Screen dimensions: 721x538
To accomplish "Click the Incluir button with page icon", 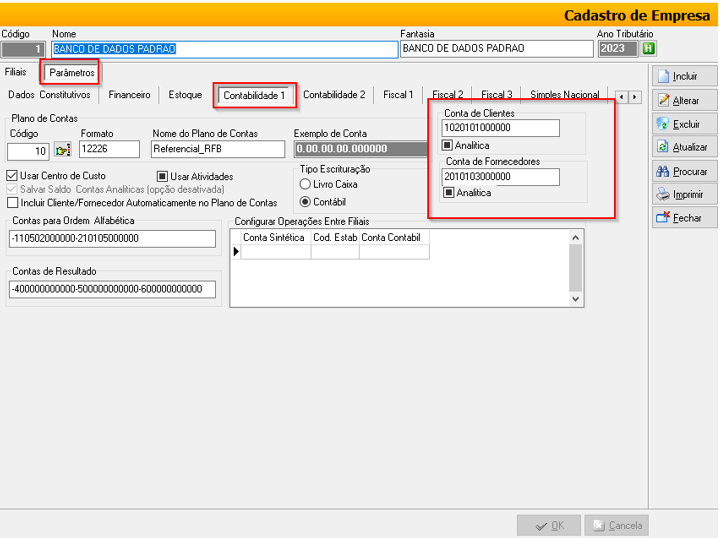I will pyautogui.click(x=678, y=76).
